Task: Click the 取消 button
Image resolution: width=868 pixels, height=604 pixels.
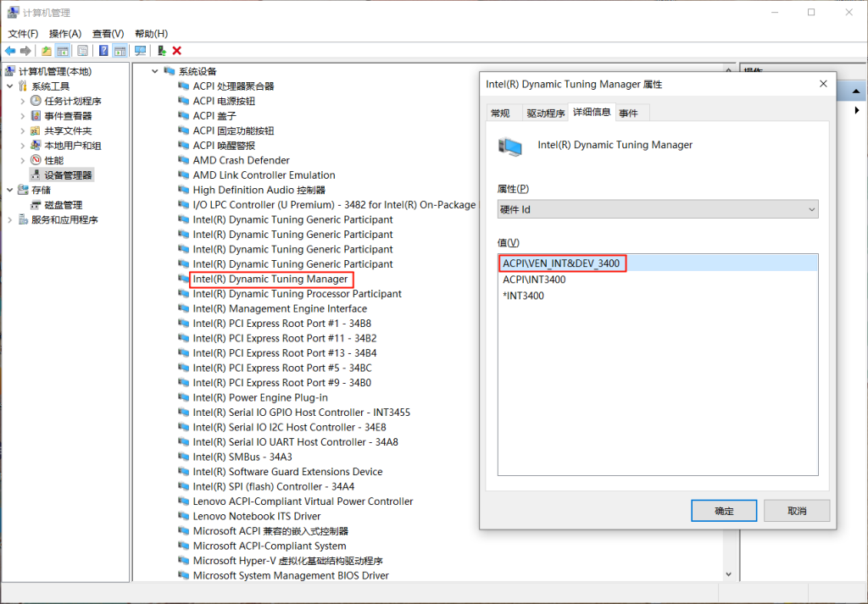Action: [x=796, y=511]
